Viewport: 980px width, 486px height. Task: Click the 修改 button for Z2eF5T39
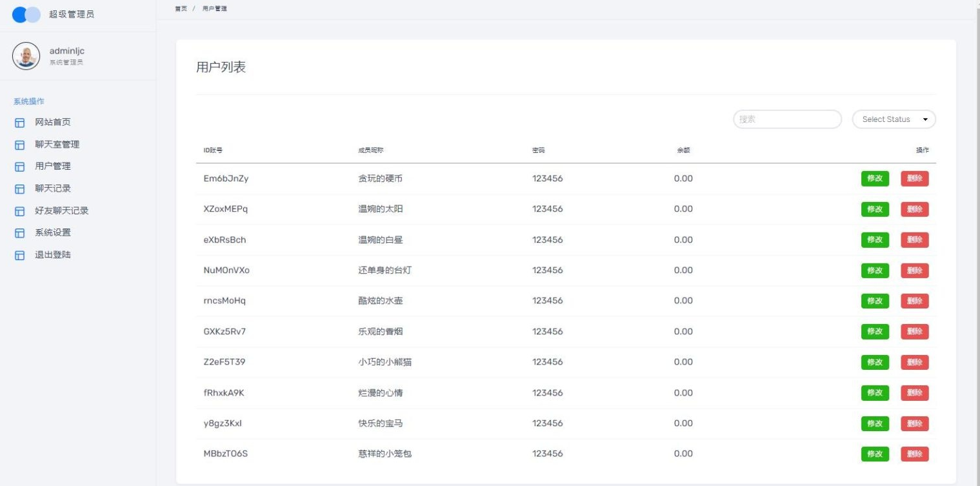[x=875, y=362]
